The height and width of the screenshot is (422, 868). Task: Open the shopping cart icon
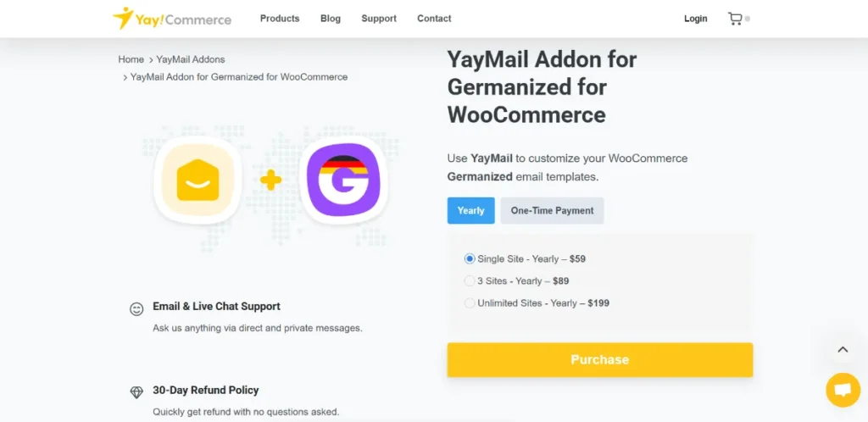pos(735,19)
